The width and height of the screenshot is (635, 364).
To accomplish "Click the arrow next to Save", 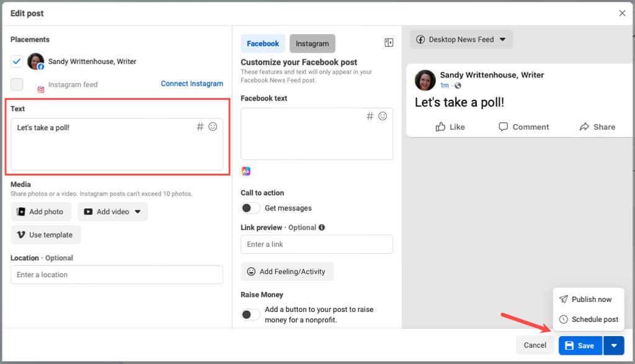I will coord(613,345).
